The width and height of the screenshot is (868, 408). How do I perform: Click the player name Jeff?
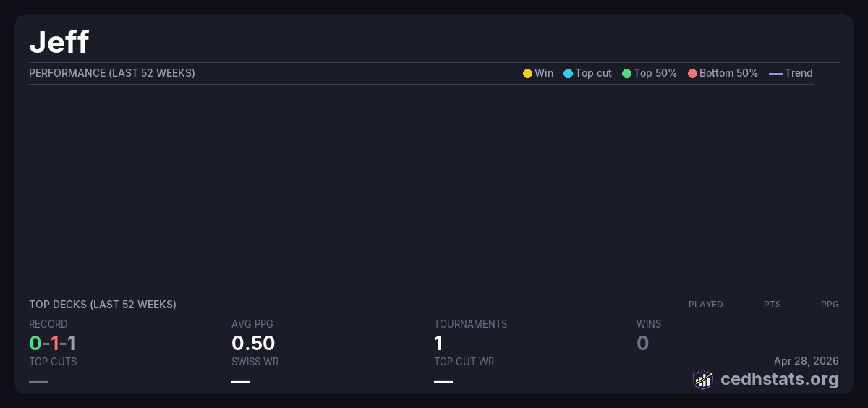coord(59,42)
